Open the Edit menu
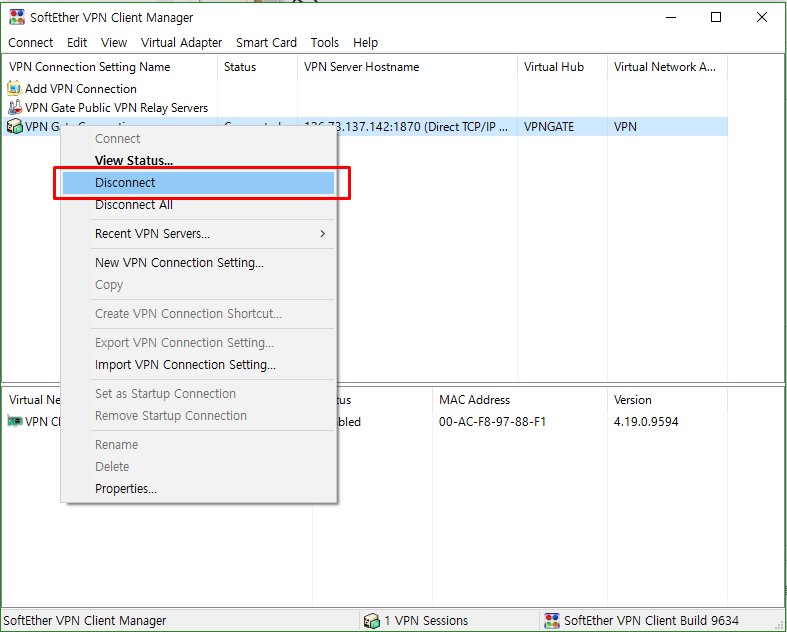787x632 pixels. (77, 43)
